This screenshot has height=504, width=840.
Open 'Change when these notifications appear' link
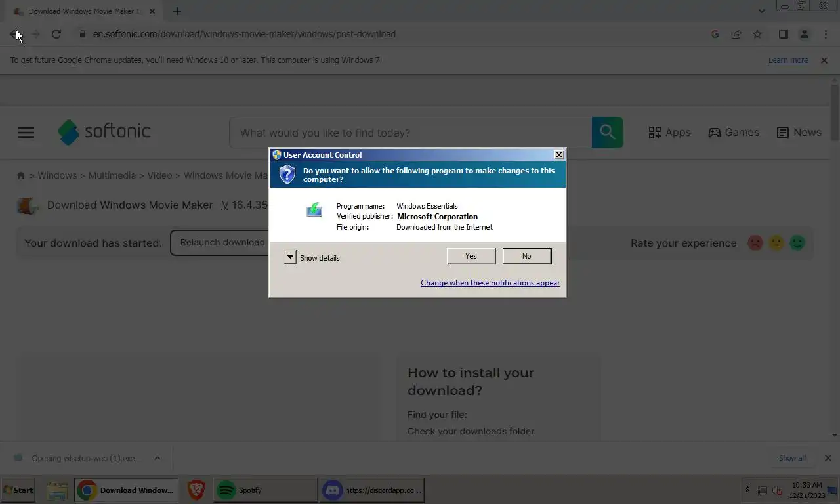coord(490,283)
